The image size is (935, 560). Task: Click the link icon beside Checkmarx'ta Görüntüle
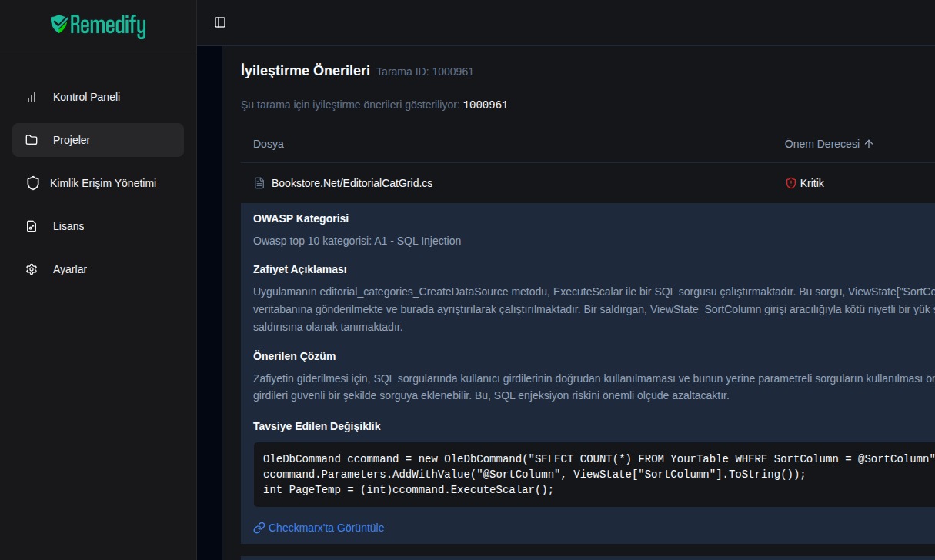(x=259, y=528)
